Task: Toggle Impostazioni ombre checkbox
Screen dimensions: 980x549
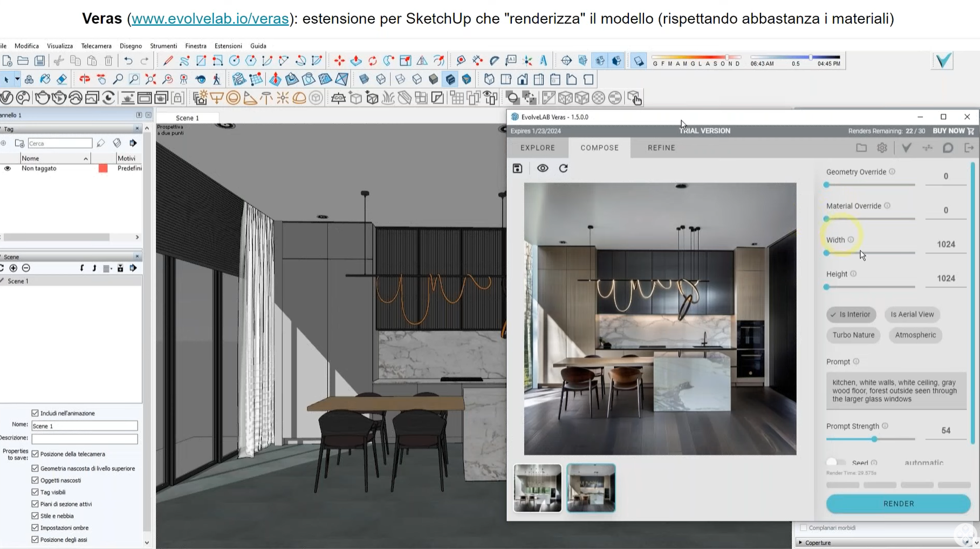Action: 35,527
